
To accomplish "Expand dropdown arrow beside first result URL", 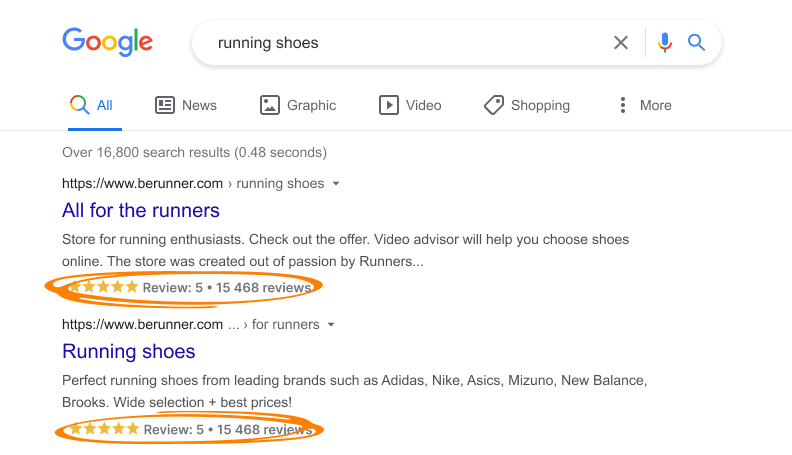I will pos(336,184).
